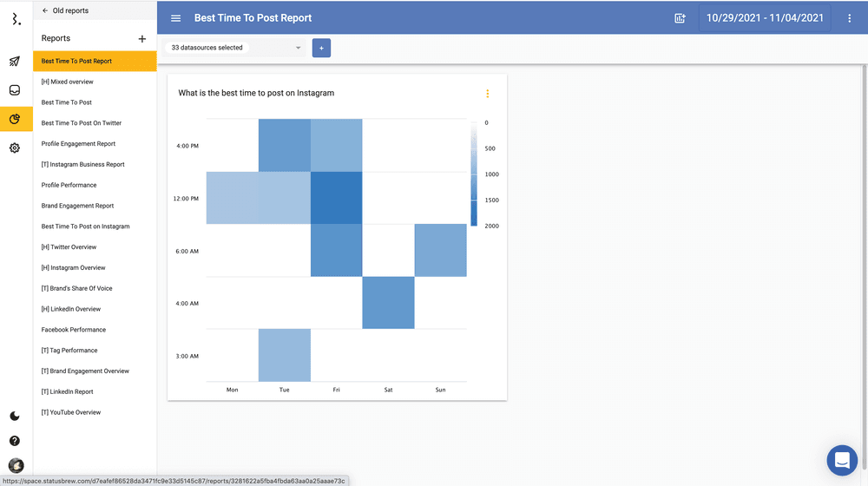Click the user profile avatar in sidebar
868x486 pixels.
[16, 466]
